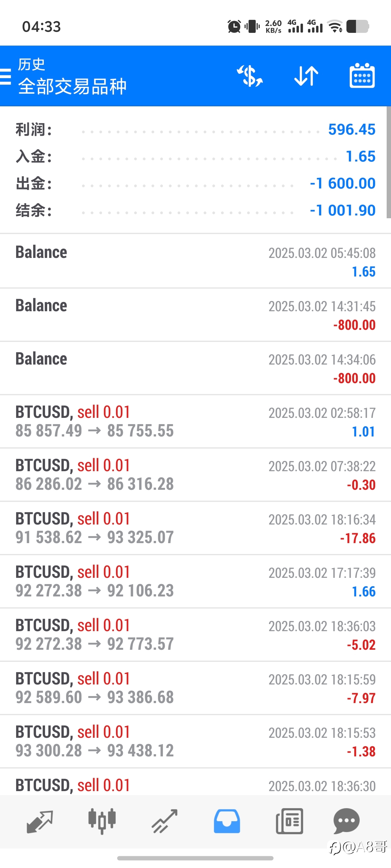391x868 pixels.
Task: Tap the currency exchange dollar icon
Action: 249,76
